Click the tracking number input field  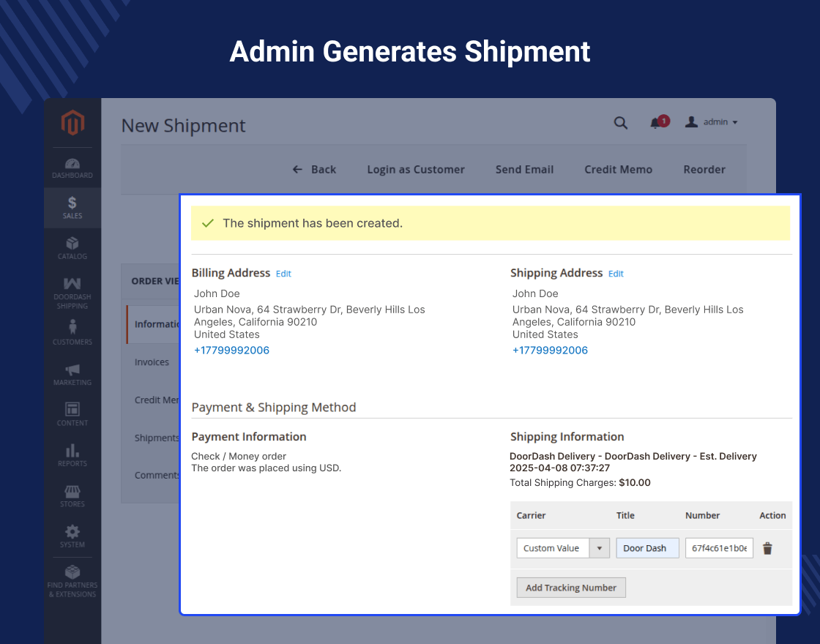719,548
